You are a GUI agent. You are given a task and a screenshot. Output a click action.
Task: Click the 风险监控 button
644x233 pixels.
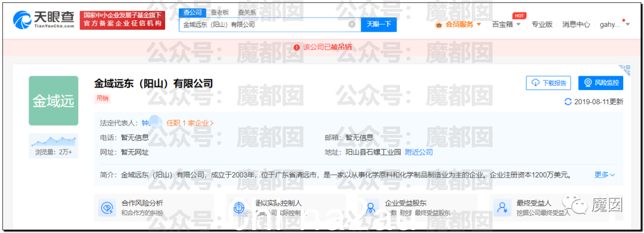601,83
